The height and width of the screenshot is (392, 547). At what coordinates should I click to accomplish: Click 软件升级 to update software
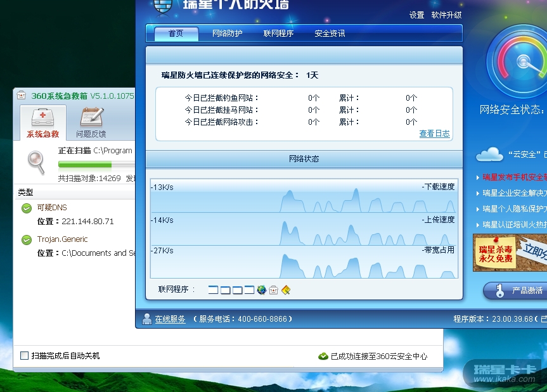coord(446,15)
